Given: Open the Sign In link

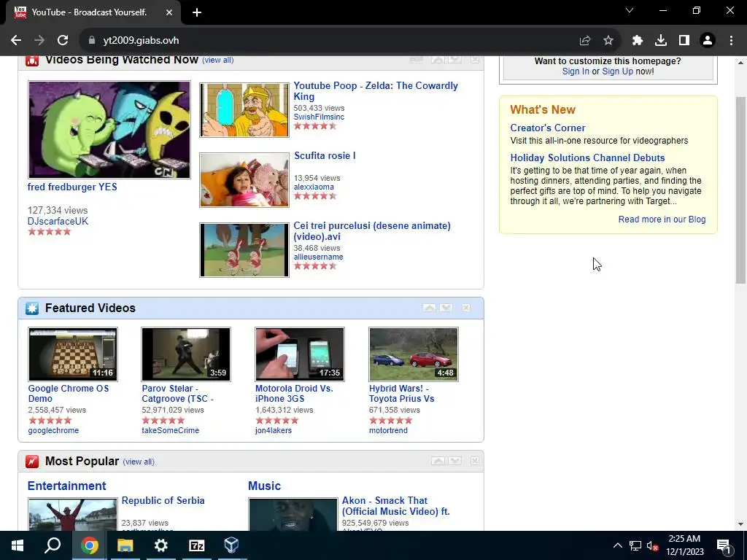Looking at the screenshot, I should (576, 71).
